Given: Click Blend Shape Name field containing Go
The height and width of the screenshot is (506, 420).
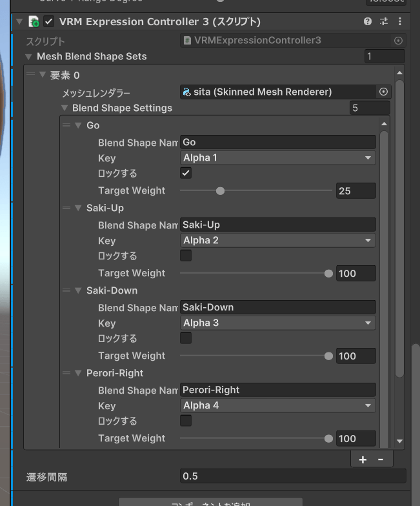Looking at the screenshot, I should (277, 142).
